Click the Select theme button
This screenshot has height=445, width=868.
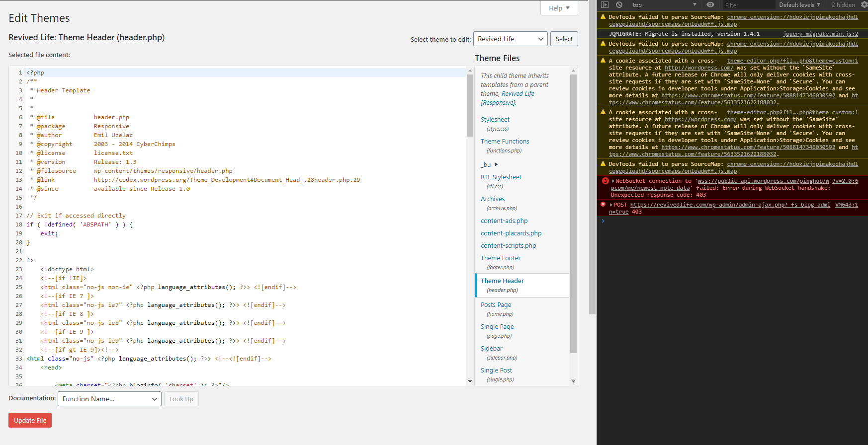coord(564,39)
